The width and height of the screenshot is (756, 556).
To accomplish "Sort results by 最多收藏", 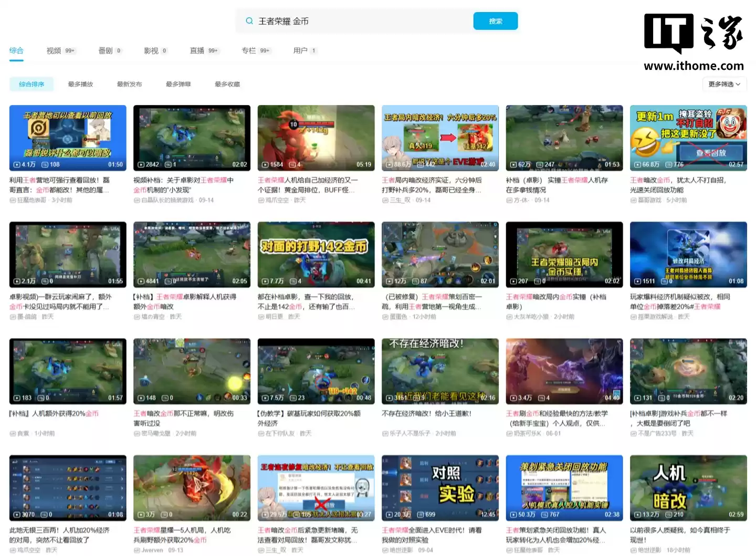I will tap(227, 84).
